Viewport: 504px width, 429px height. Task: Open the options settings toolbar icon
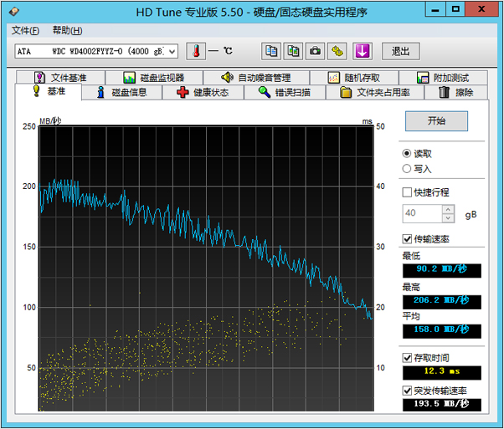(x=337, y=51)
